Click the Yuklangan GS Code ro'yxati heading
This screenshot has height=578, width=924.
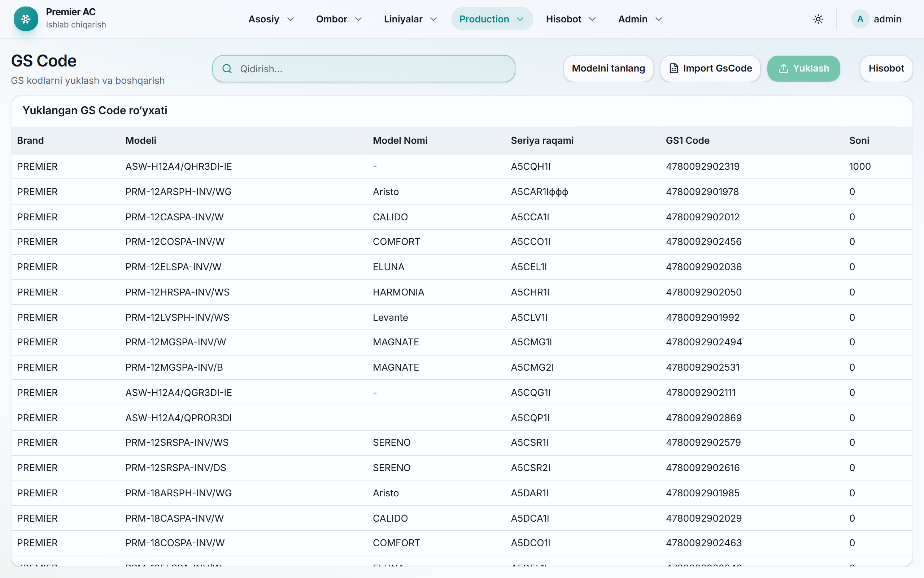95,111
